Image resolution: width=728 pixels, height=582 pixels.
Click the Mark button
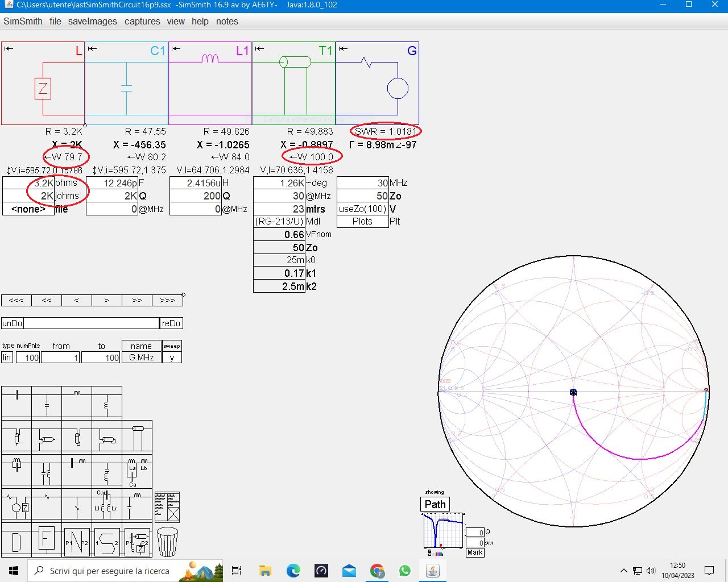(x=475, y=552)
